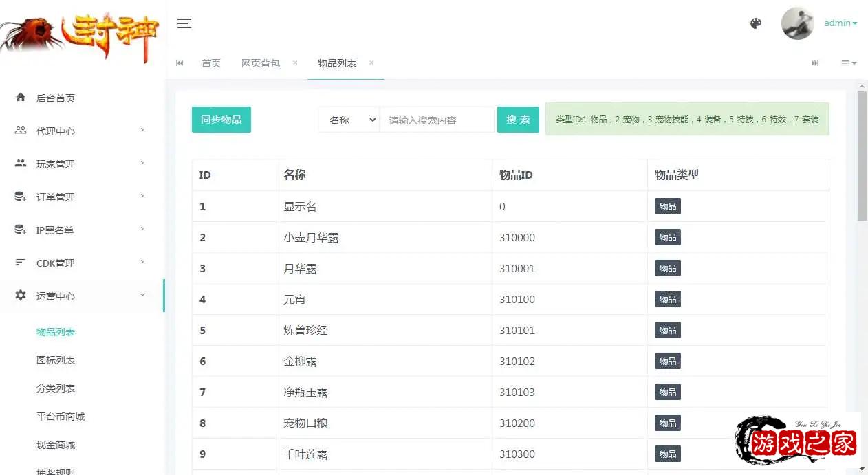
Task: Focus the 请输入搜索内容 search input
Action: (437, 120)
